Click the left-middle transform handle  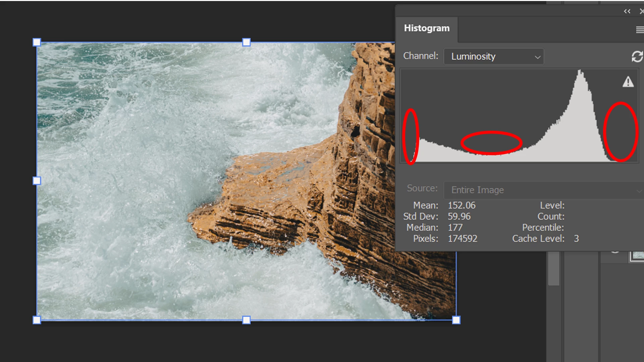(x=37, y=181)
